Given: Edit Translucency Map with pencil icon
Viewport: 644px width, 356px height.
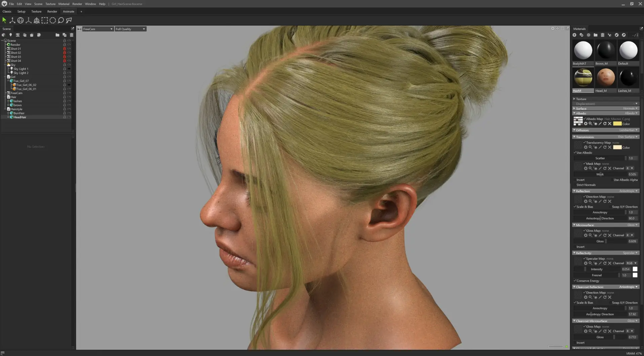Looking at the screenshot, I should 600,147.
